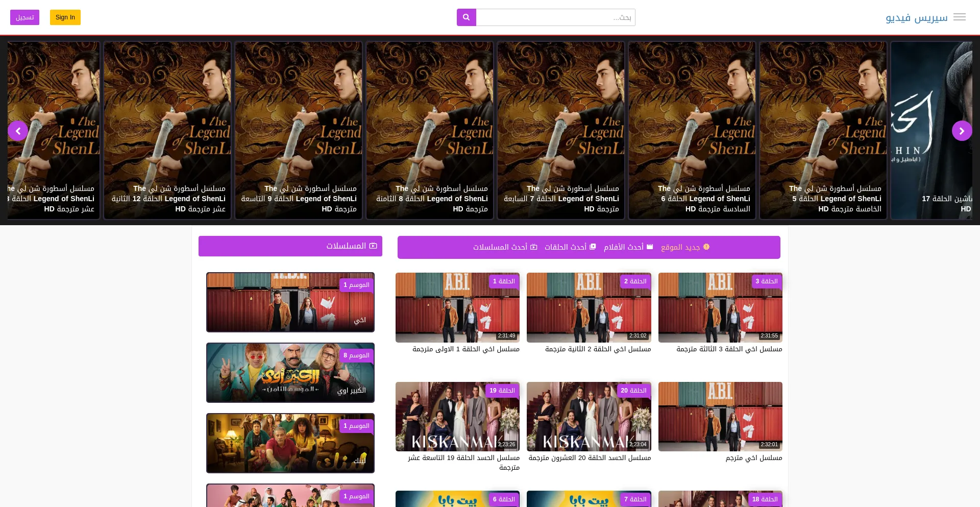Click title مسلسل اخي الحلقة 3 الثالثة مترجمة
Image resolution: width=980 pixels, height=507 pixels.
(729, 349)
